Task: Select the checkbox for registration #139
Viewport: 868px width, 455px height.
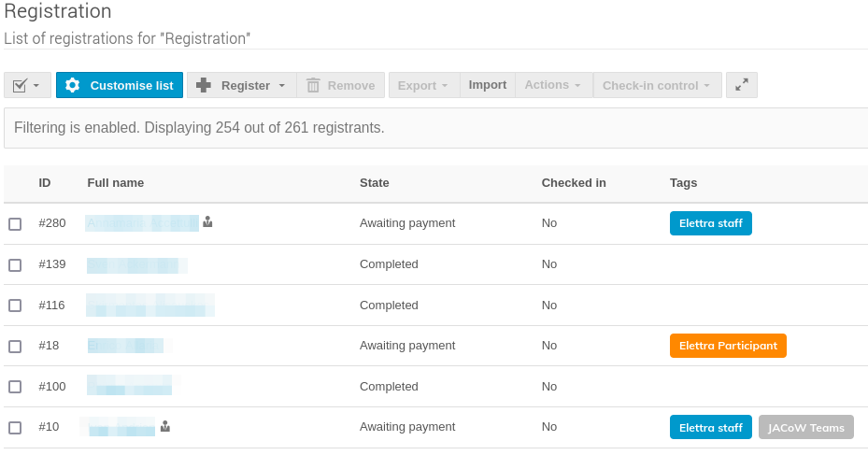Action: [x=15, y=265]
